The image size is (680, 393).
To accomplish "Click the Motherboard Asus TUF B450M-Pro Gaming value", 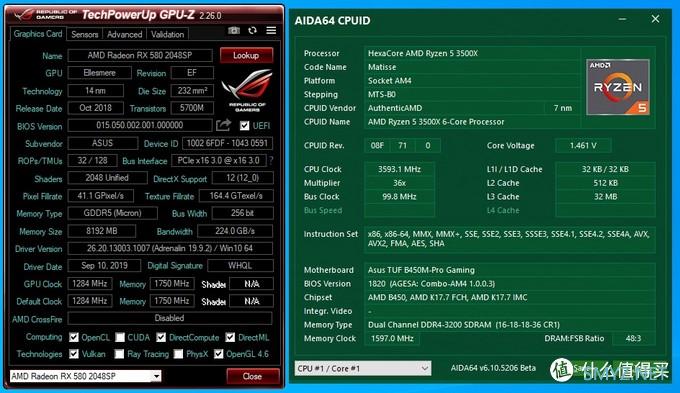I will [421, 270].
